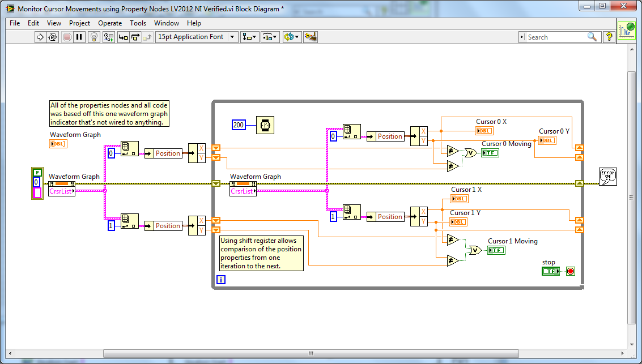Screen dimensions: 642x364
Task: Toggle Highlight Execution light bulb
Action: (x=94, y=37)
